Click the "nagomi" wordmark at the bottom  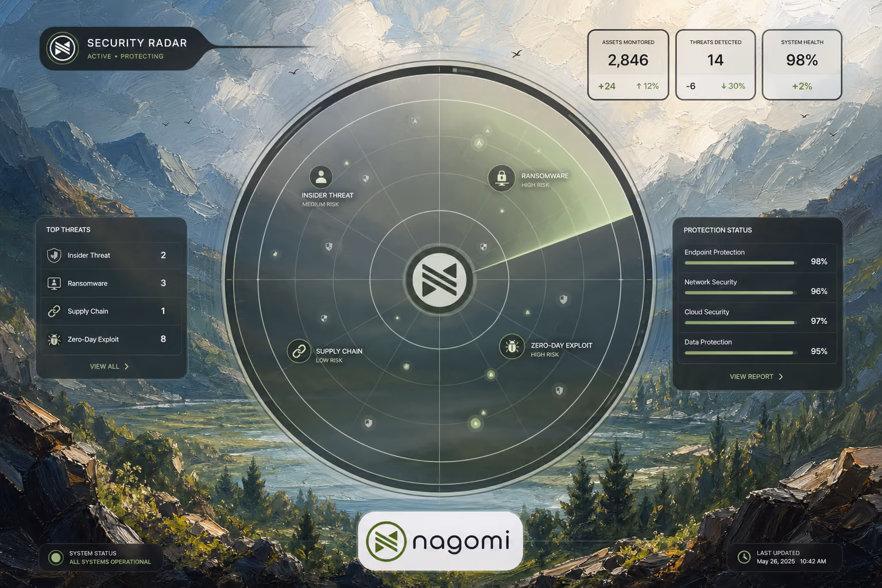pos(461,542)
